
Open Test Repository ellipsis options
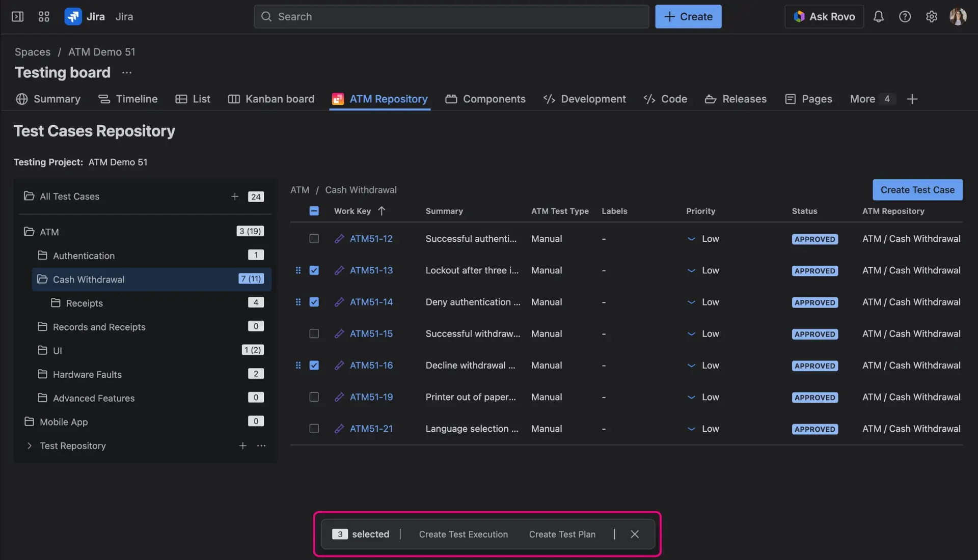[x=261, y=445]
